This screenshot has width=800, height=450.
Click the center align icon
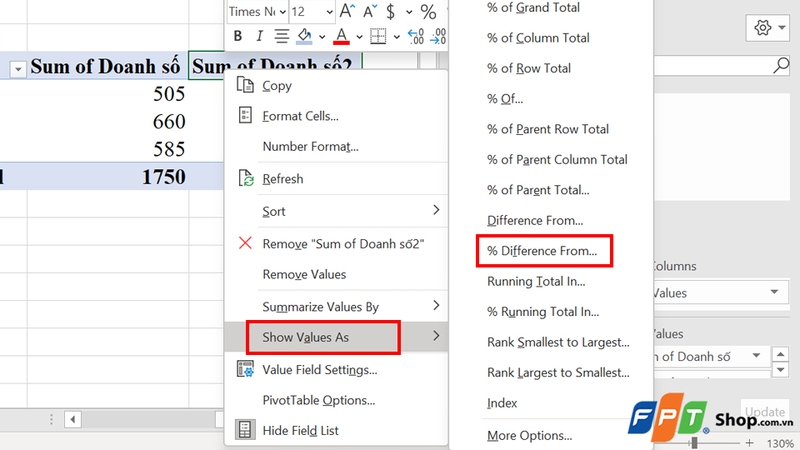[281, 36]
